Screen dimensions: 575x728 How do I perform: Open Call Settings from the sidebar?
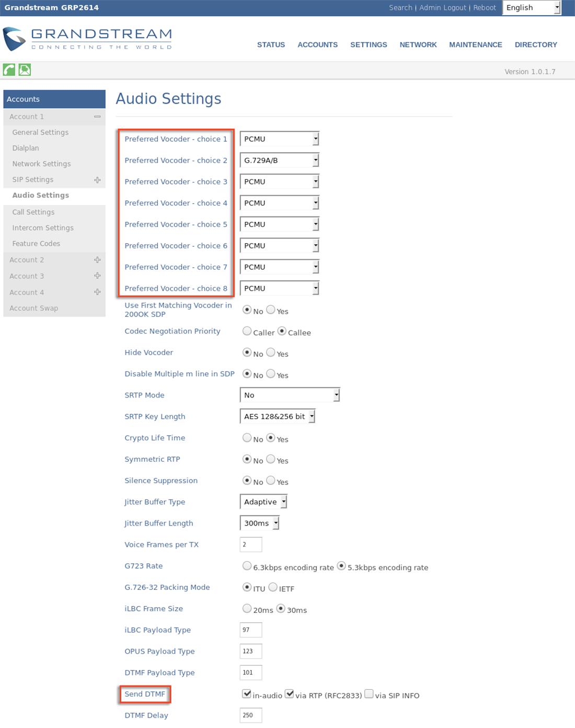coord(33,212)
